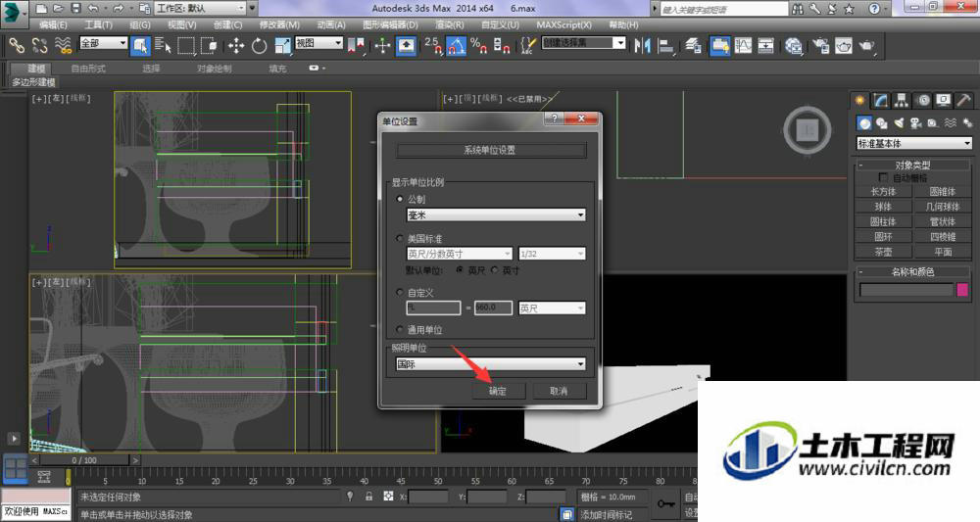The width and height of the screenshot is (980, 522).
Task: Click the Unlink Selection tool
Action: click(x=40, y=46)
